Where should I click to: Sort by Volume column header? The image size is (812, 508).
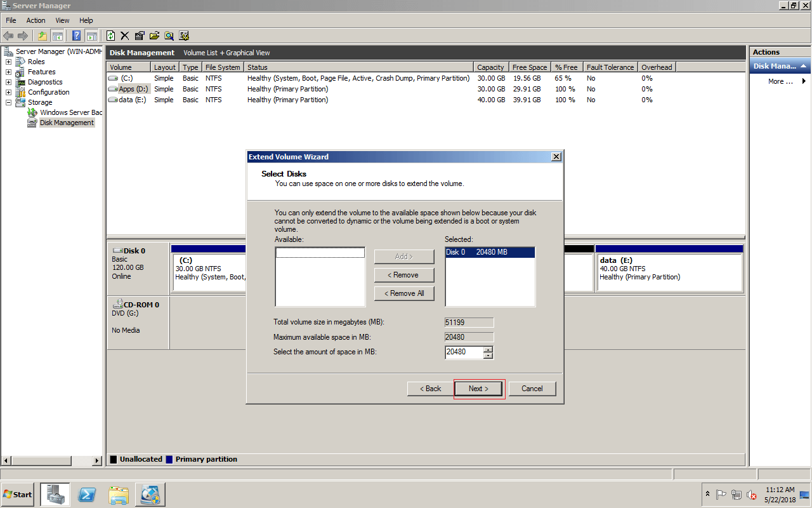[128, 67]
